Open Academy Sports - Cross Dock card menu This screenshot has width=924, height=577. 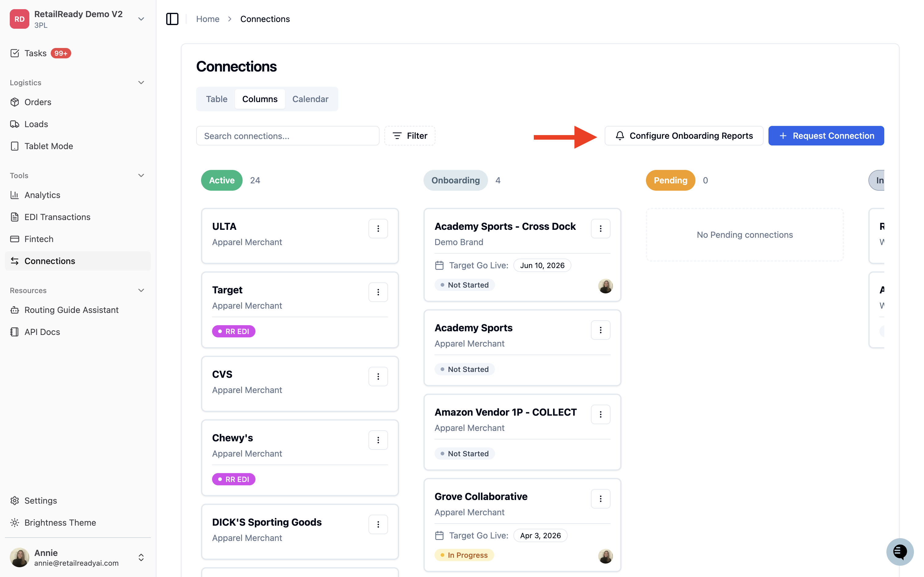(x=600, y=229)
